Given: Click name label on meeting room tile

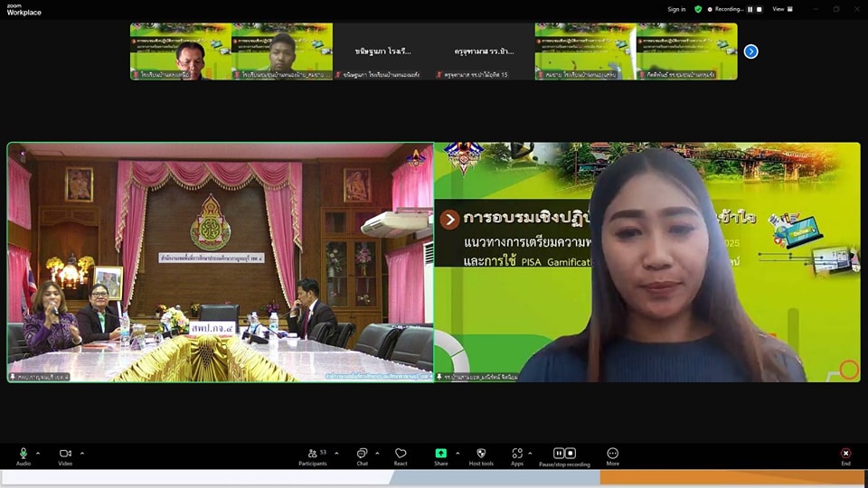Looking at the screenshot, I should click(40, 377).
